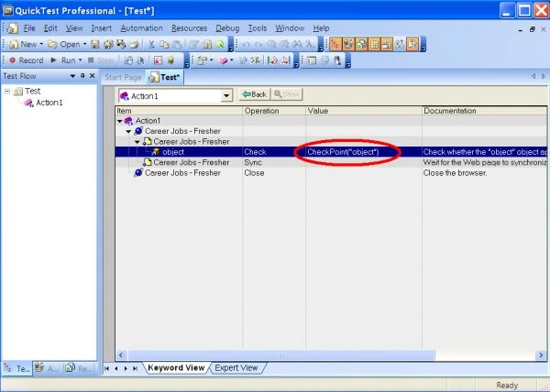550x392 pixels.
Task: Click the Undo arrow icon
Action: pos(246,44)
